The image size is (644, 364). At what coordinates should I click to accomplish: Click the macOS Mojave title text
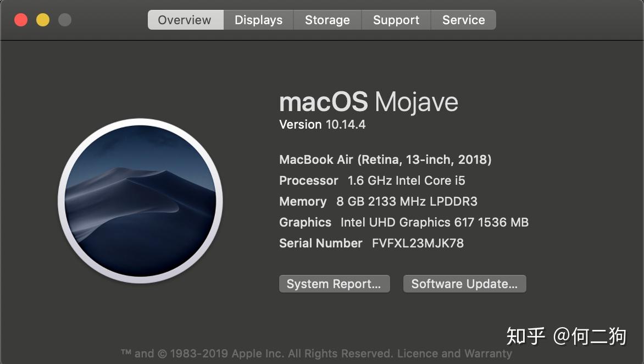coord(368,102)
